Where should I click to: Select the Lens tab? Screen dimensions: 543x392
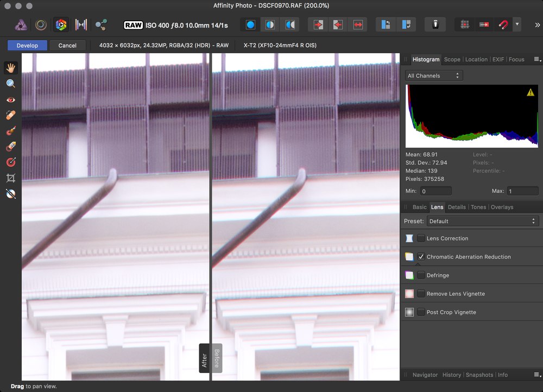[437, 207]
